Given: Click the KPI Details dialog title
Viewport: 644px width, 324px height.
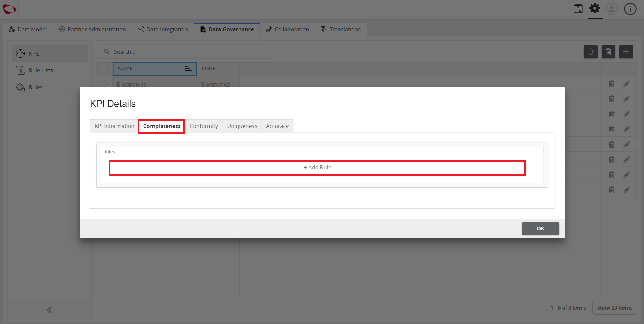Looking at the screenshot, I should (113, 104).
